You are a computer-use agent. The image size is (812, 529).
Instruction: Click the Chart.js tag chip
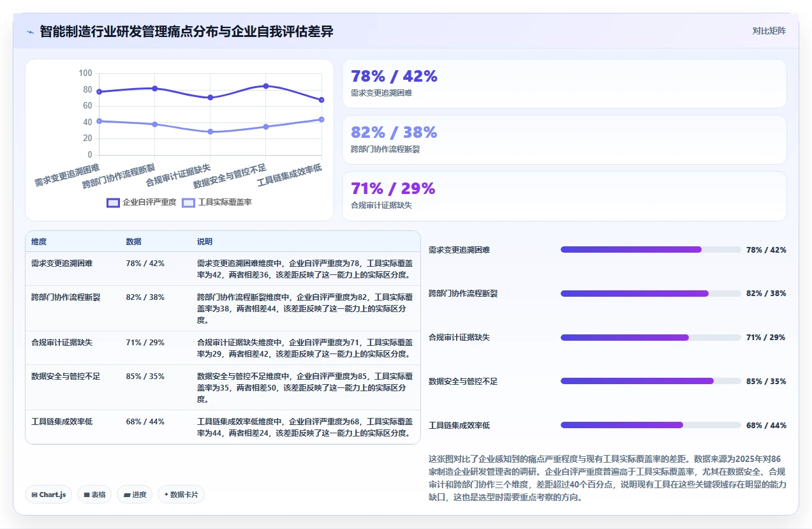(x=49, y=495)
